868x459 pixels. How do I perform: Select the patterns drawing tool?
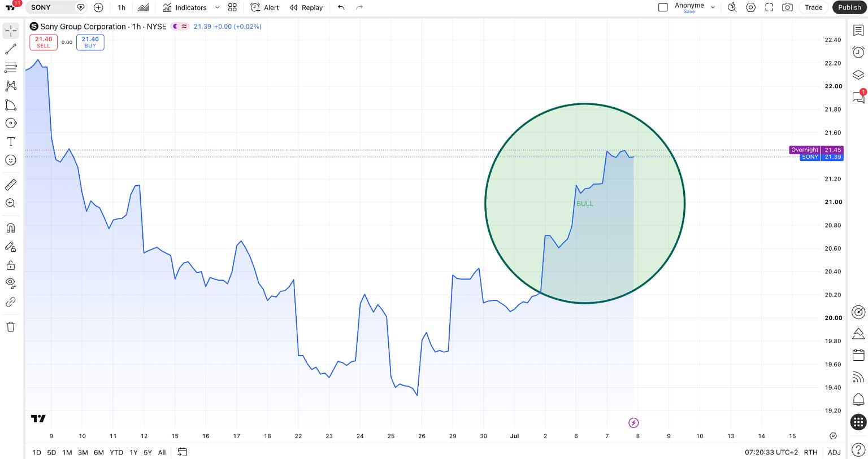click(x=11, y=86)
